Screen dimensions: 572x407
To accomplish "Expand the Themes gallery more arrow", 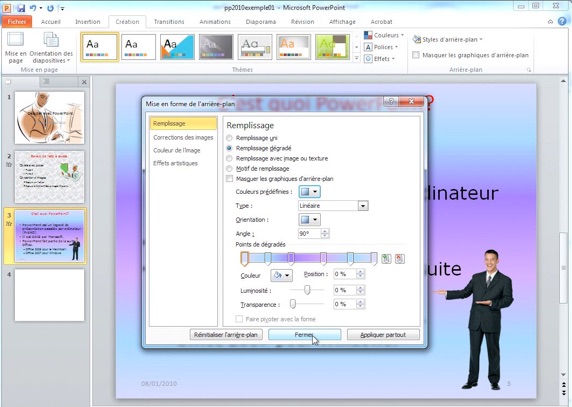I will tap(356, 58).
